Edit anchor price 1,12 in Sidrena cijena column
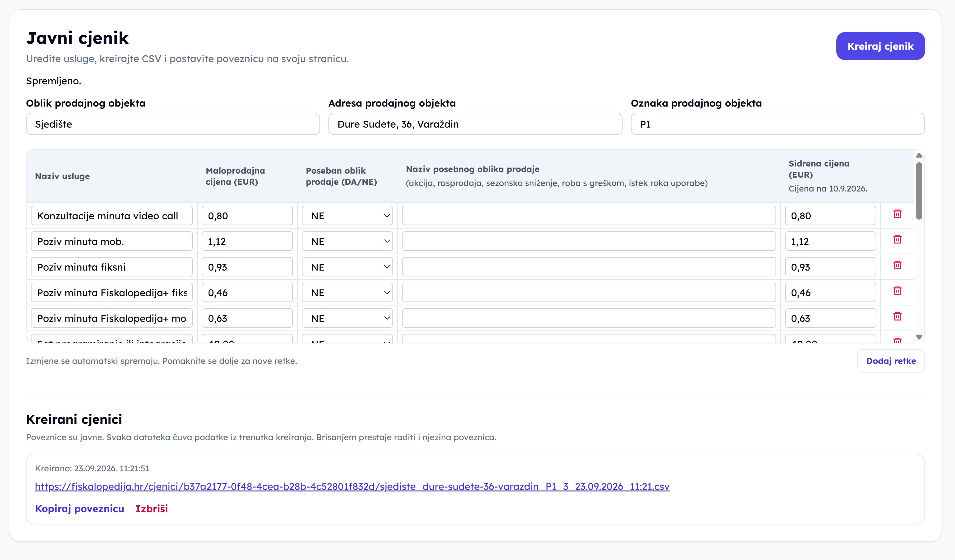This screenshot has height=560, width=955. (830, 241)
